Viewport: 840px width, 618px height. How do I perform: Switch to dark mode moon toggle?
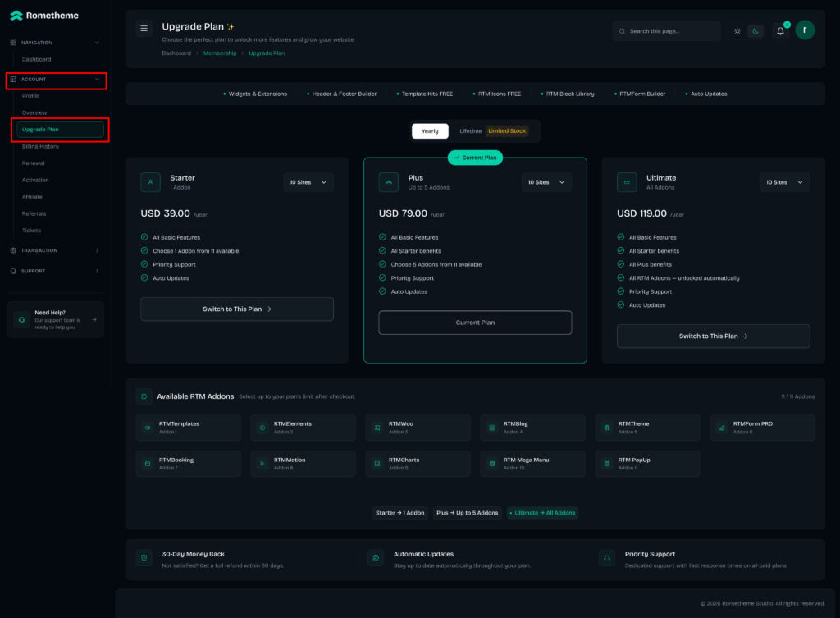point(756,31)
